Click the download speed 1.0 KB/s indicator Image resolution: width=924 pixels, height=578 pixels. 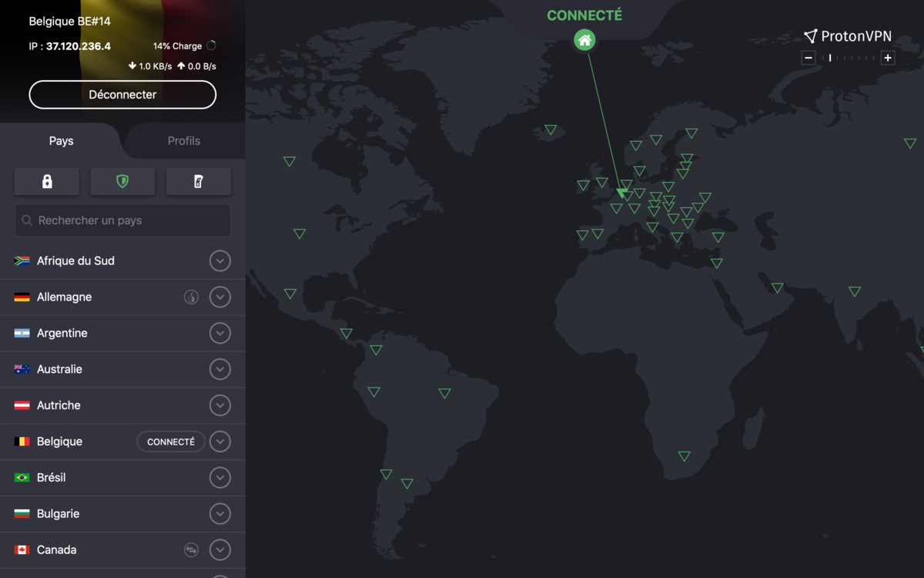(x=150, y=66)
